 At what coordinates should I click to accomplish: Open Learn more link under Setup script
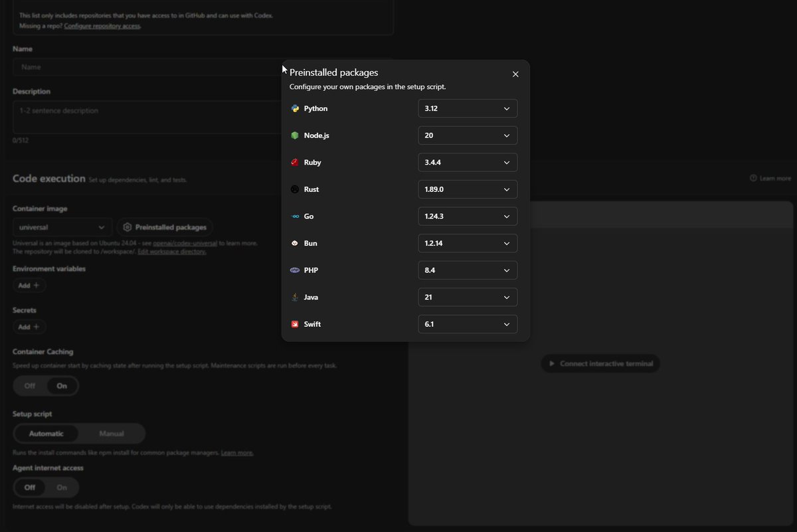(236, 453)
